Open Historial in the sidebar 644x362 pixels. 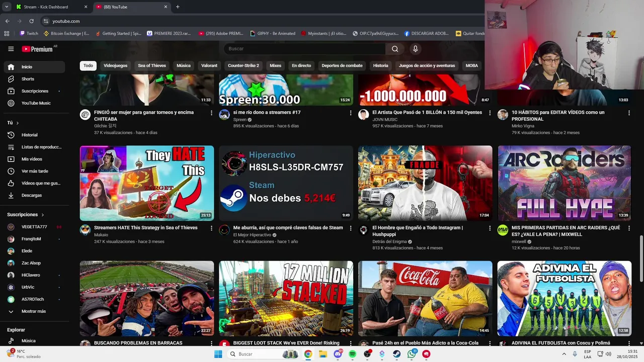[x=34, y=135]
